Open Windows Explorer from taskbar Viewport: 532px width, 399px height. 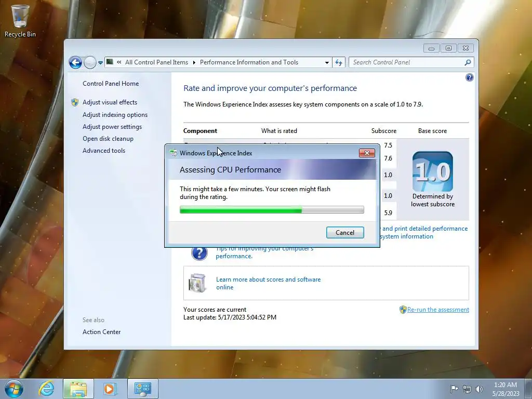[78, 389]
